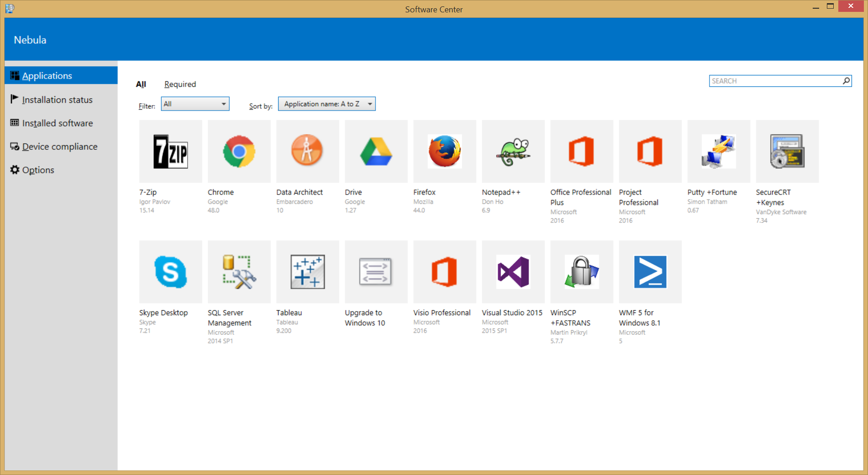Image resolution: width=868 pixels, height=475 pixels.
Task: Select the Chrome application icon
Action: [239, 151]
